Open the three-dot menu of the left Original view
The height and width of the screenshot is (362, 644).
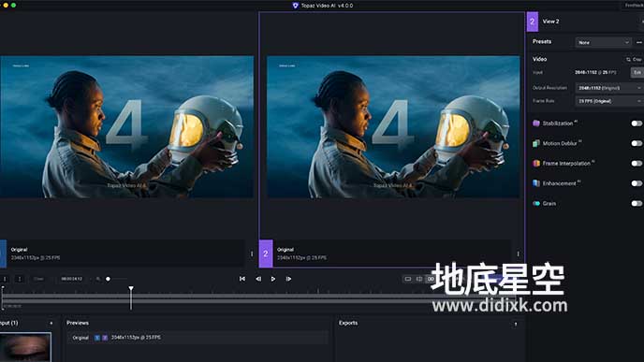point(252,253)
